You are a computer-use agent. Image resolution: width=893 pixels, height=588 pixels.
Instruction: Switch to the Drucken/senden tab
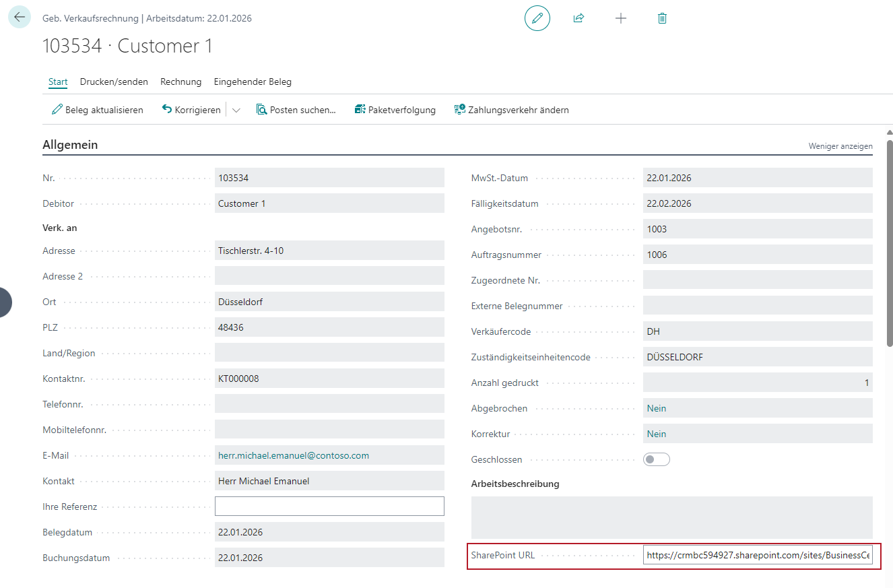click(x=114, y=81)
